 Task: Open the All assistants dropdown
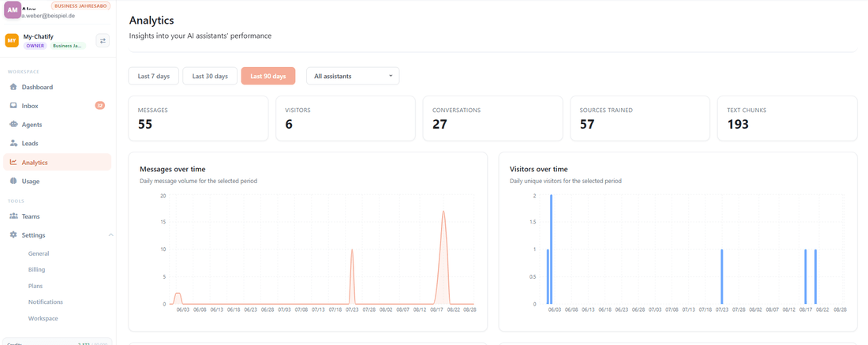coord(353,77)
